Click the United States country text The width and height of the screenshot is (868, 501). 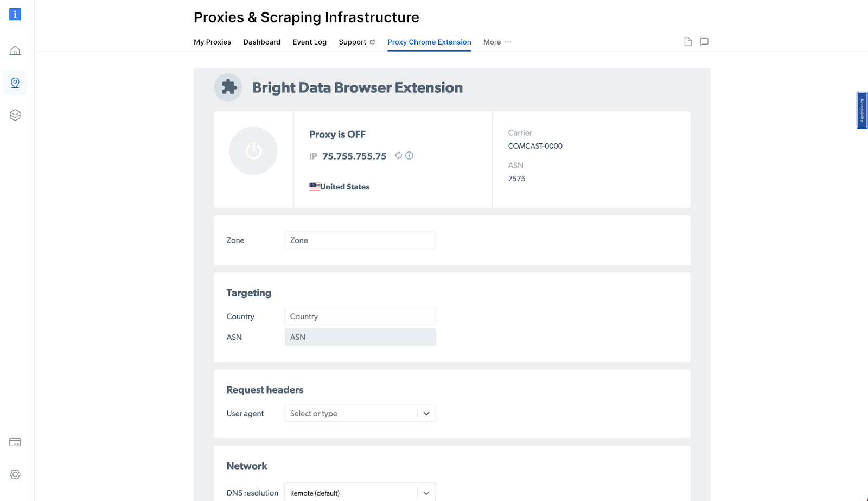coord(345,187)
